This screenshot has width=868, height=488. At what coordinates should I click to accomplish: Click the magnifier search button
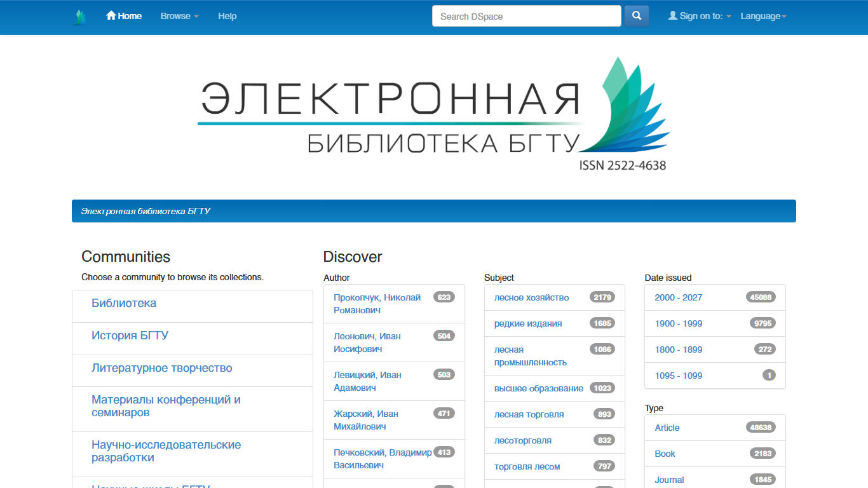(x=637, y=16)
